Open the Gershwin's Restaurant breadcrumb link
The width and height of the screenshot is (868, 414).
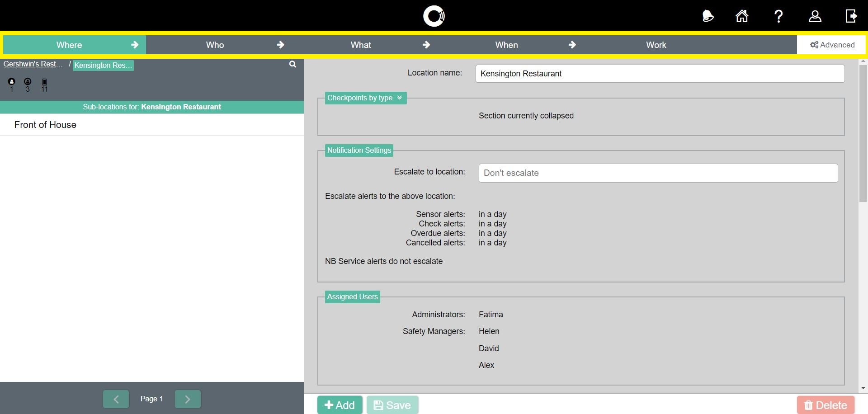(x=33, y=64)
